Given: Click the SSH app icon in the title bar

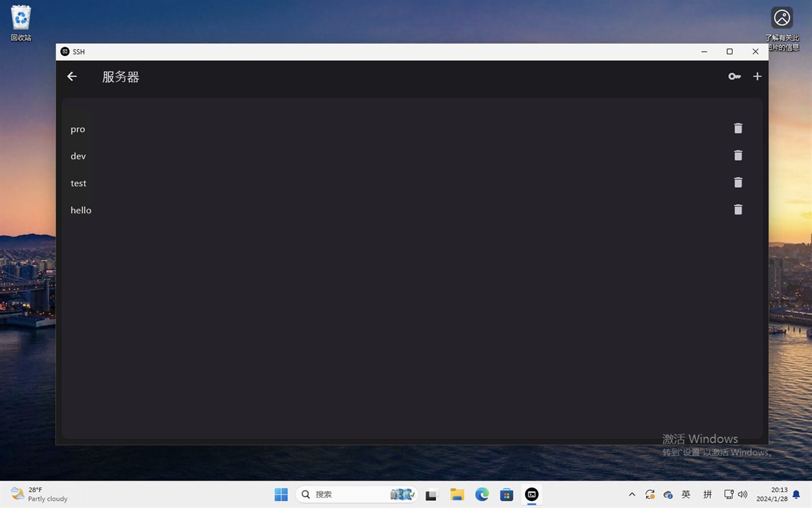Looking at the screenshot, I should point(64,52).
